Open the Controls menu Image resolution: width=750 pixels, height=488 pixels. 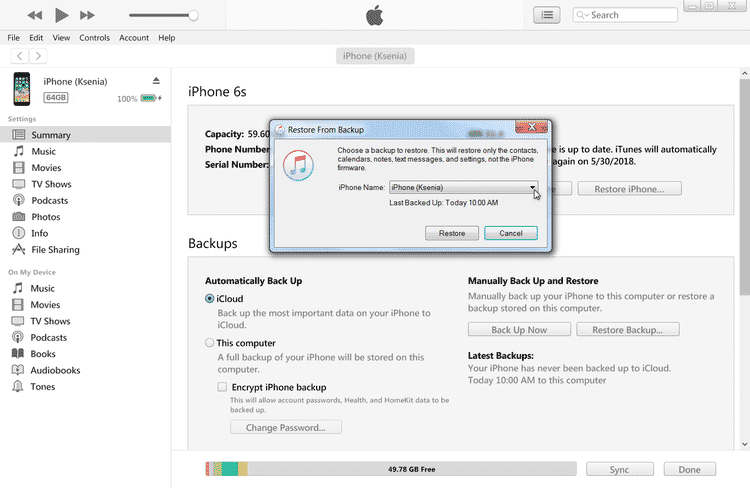point(94,38)
